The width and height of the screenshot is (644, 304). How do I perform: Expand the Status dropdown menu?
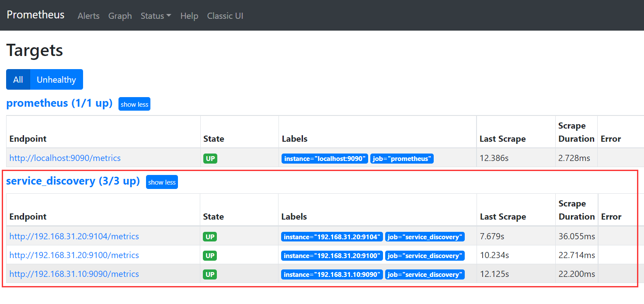click(156, 16)
